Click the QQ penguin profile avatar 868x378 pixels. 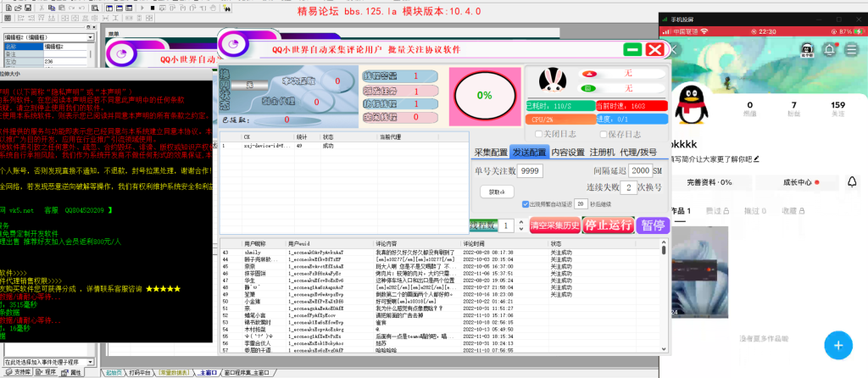point(692,104)
